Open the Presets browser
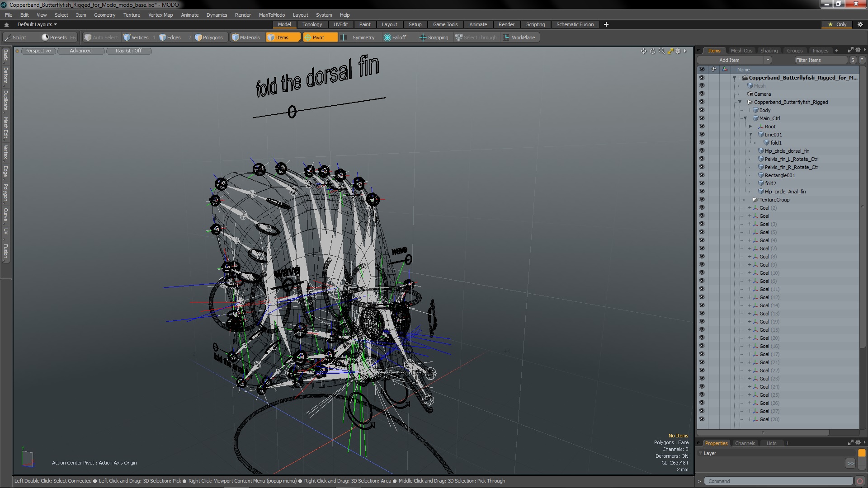 (58, 38)
